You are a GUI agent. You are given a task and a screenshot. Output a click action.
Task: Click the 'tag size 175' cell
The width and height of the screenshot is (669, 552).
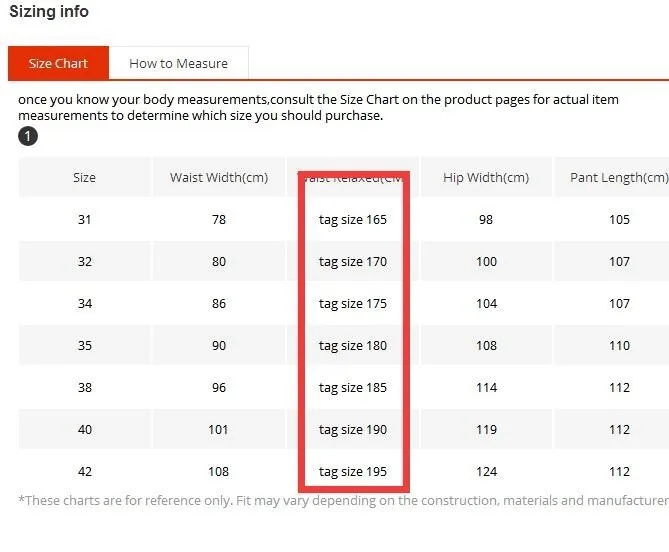353,304
